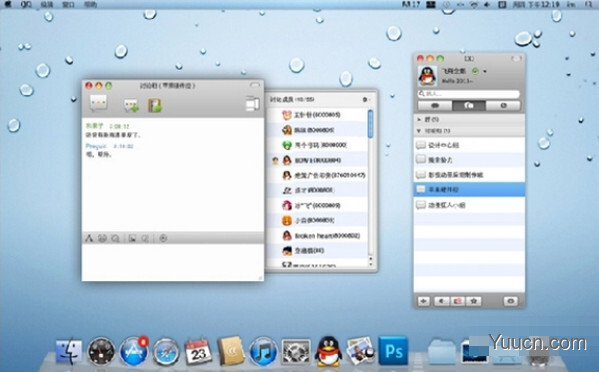Open the gear menu in discussion members panel
Image resolution: width=599 pixels, height=372 pixels.
coord(365,99)
